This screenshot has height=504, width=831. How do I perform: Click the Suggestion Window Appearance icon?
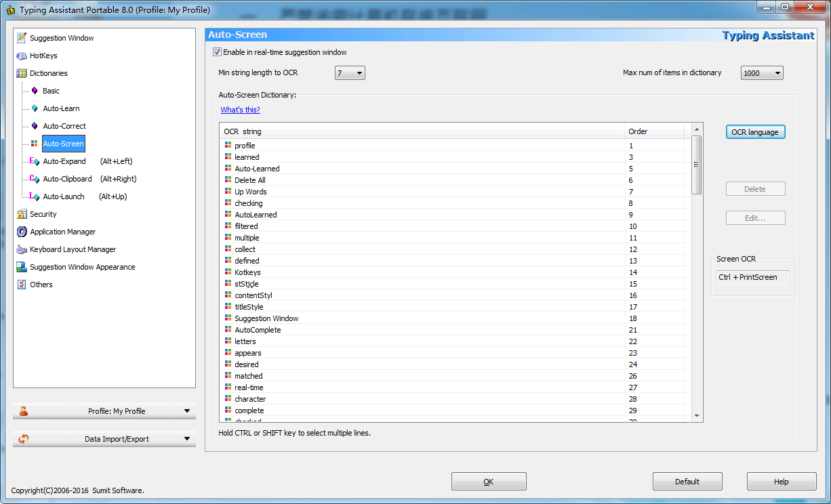22,267
